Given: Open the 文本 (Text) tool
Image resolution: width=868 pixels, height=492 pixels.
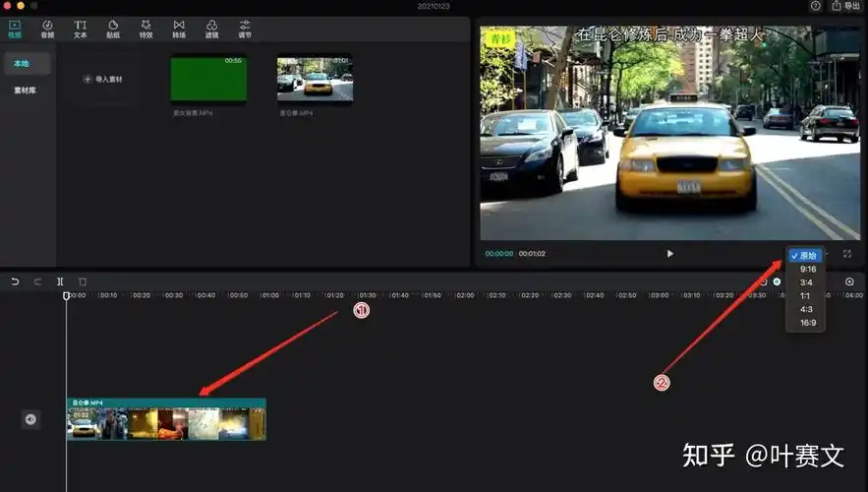Looking at the screenshot, I should coord(80,28).
